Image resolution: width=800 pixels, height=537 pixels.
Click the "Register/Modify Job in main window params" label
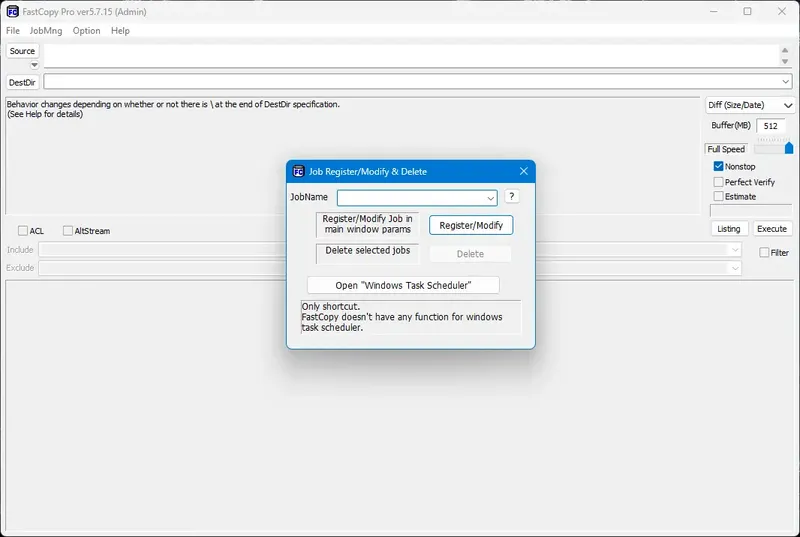[367, 224]
